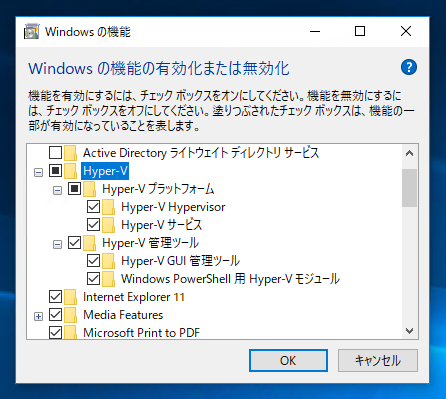Click the folder icon beside Hyper-V Hypervisor
The height and width of the screenshot is (399, 446).
coord(109,207)
